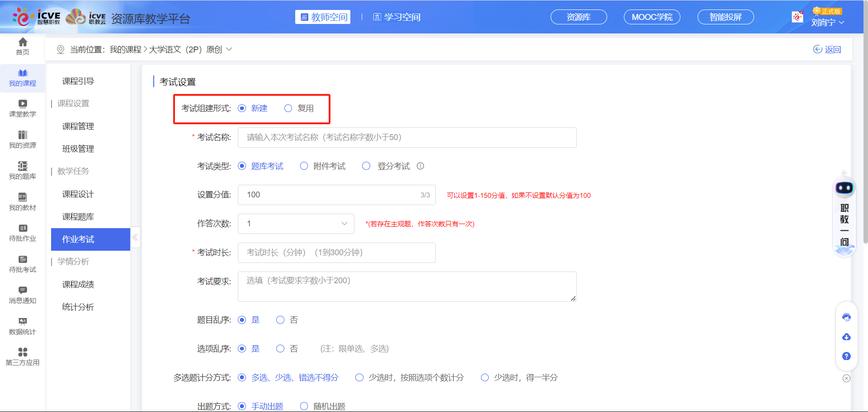Switch to 学习空间
868x412 pixels.
396,17
